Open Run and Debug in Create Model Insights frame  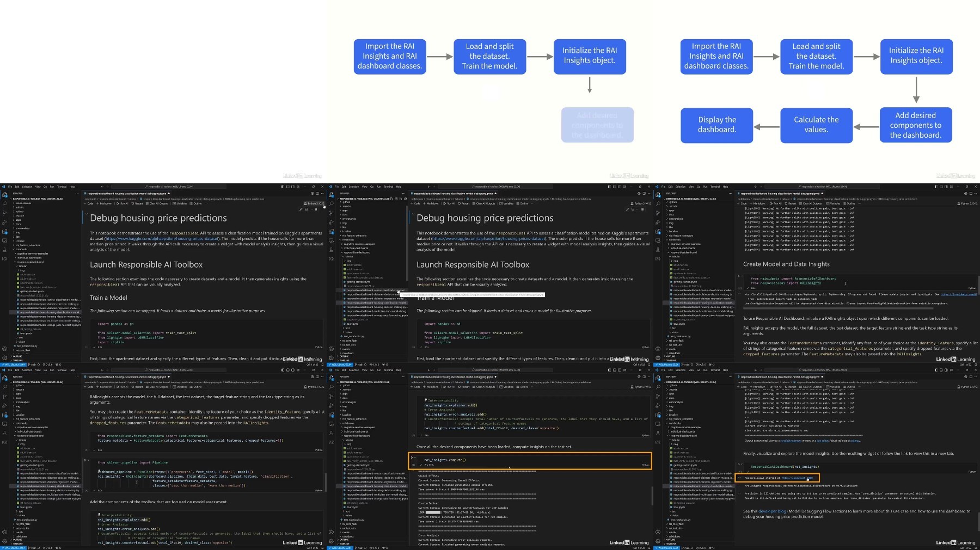pyautogui.click(x=658, y=223)
